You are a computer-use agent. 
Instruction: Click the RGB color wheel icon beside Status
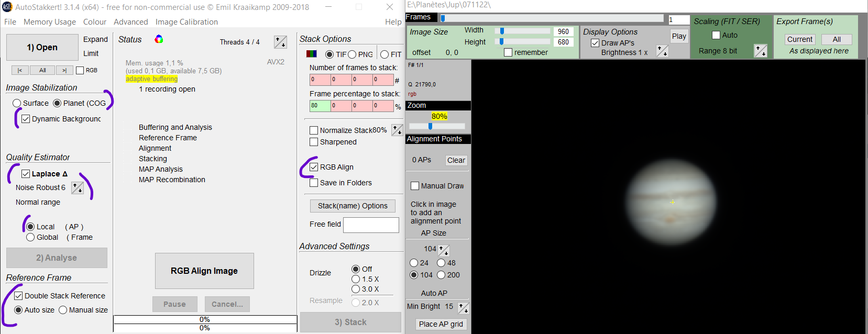pyautogui.click(x=159, y=39)
